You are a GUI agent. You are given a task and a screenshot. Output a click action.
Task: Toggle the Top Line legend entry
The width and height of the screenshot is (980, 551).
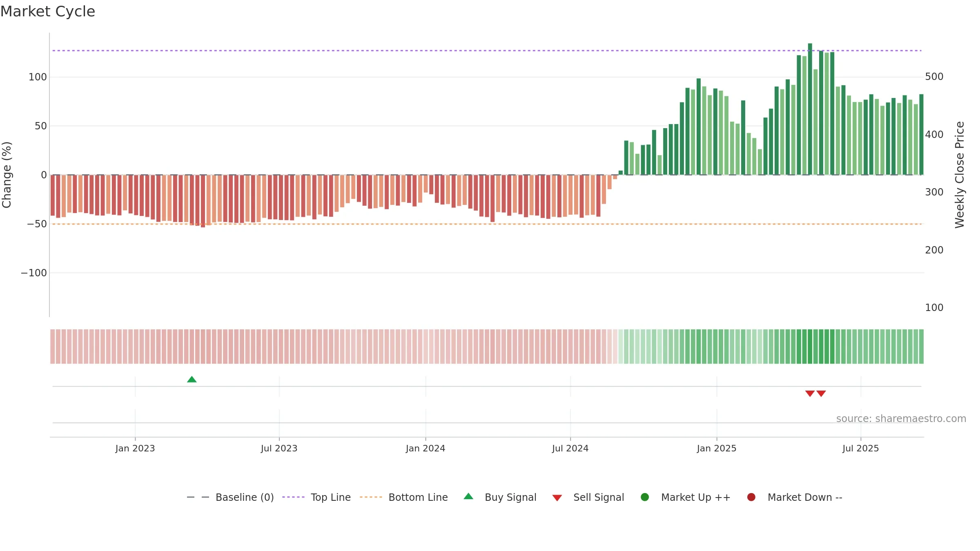316,497
